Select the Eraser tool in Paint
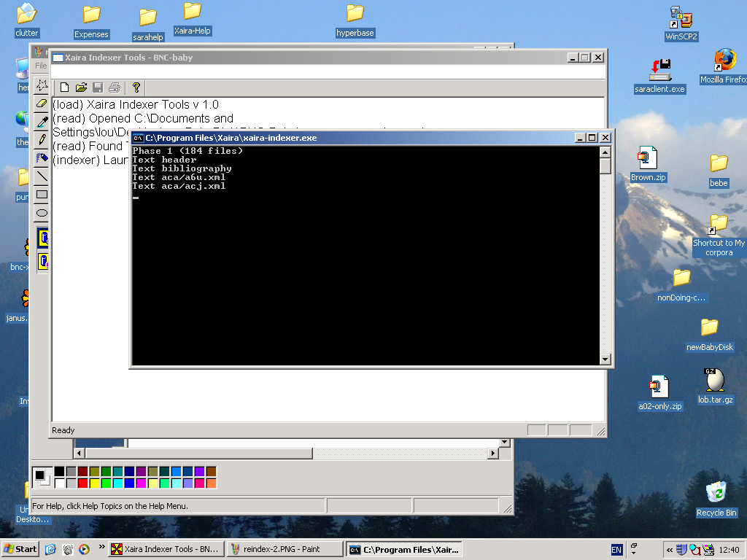The height and width of the screenshot is (560, 747). tap(42, 104)
